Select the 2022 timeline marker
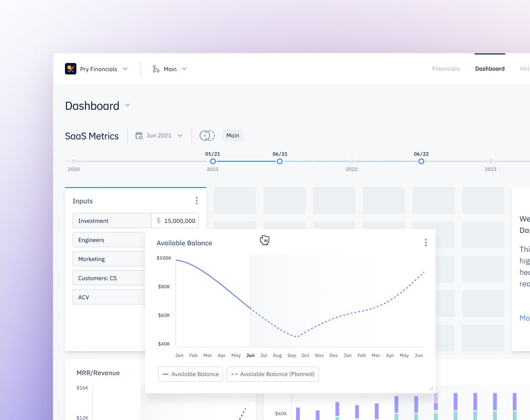 click(351, 161)
